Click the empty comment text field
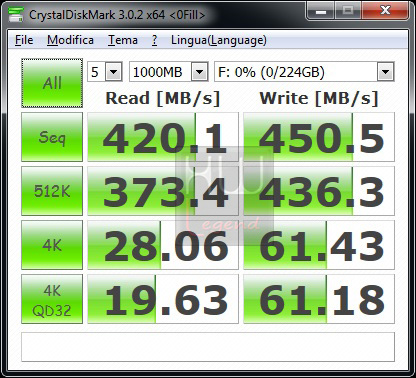416x378 pixels. (x=208, y=347)
